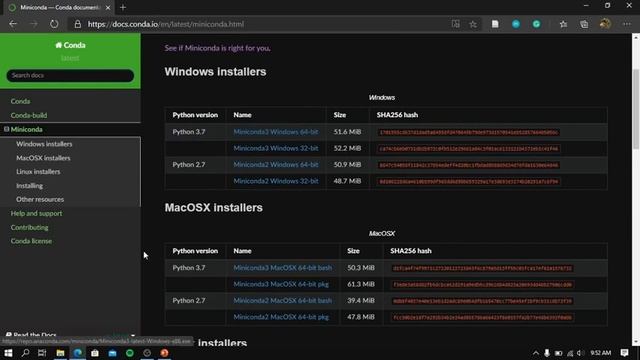This screenshot has width=640, height=360.
Task: Click the white document extension icon
Action: (x=495, y=24)
